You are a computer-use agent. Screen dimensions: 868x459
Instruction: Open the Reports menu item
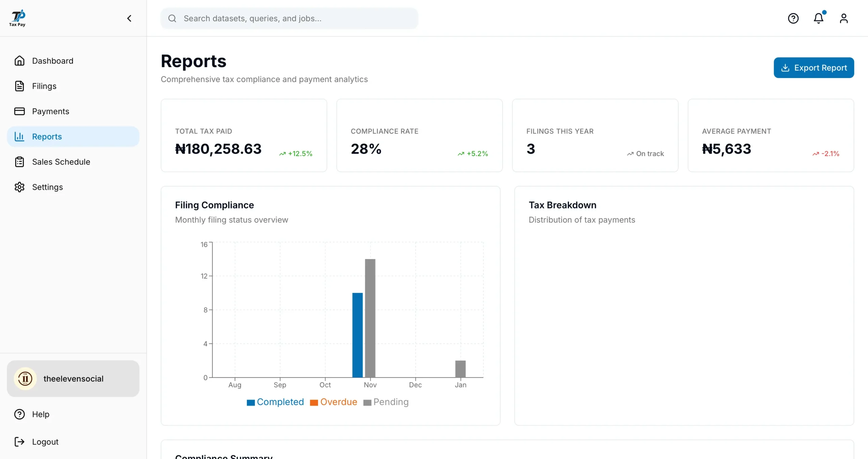tap(73, 137)
